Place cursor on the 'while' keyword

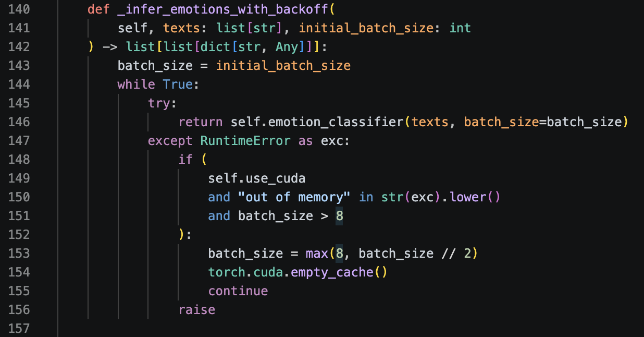click(136, 85)
